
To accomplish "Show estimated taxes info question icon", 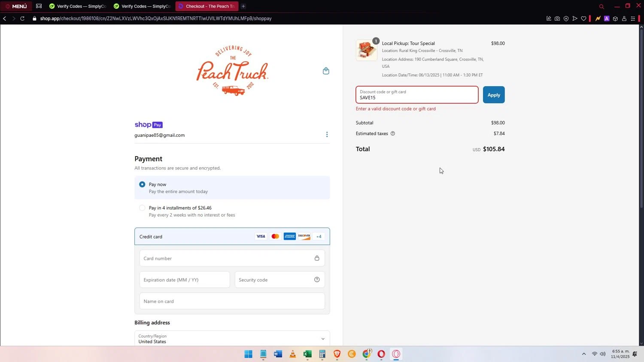I will tap(392, 133).
